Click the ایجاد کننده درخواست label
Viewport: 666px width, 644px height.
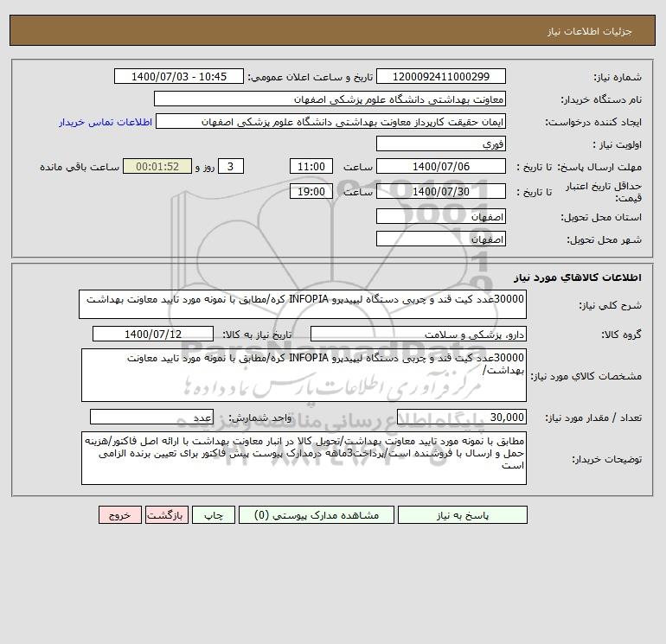593,122
